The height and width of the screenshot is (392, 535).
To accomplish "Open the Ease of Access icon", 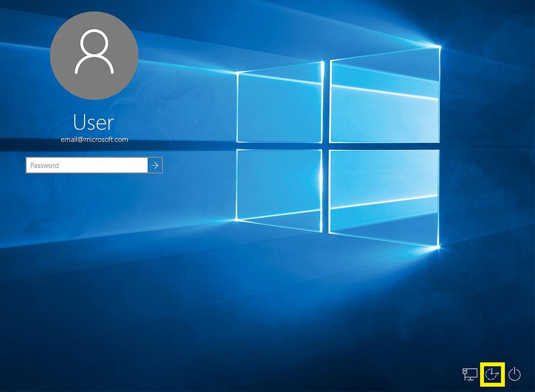I will point(492,374).
